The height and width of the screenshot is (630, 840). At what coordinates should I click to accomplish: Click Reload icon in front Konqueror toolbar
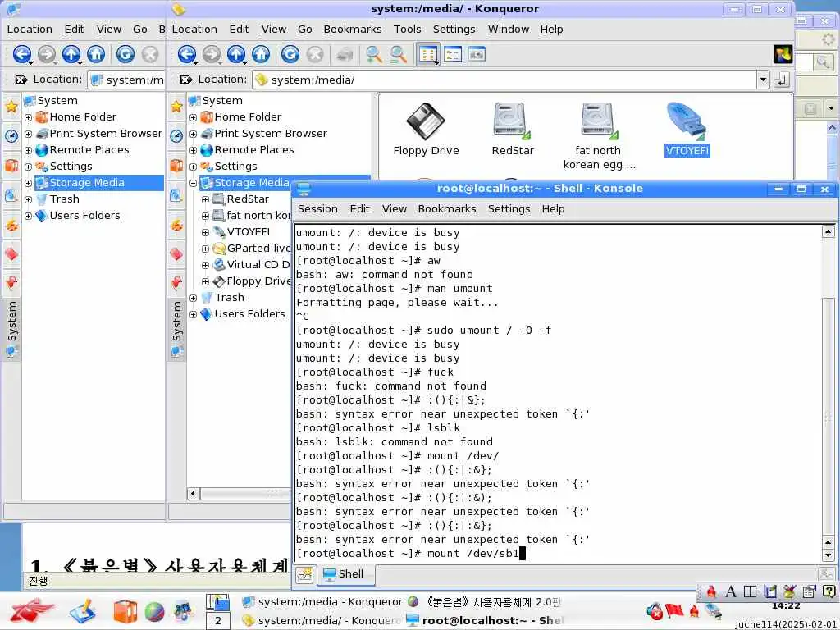290,54
